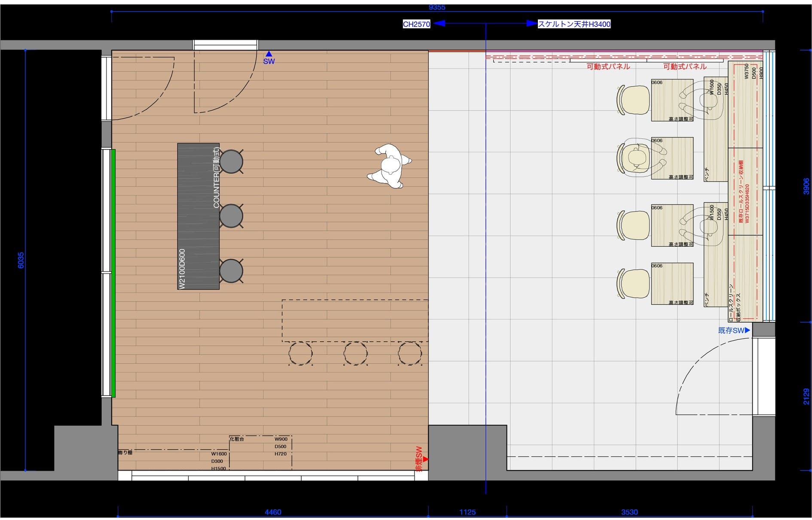Click the left 可動式パネル label
812x520 pixels.
[x=608, y=67]
